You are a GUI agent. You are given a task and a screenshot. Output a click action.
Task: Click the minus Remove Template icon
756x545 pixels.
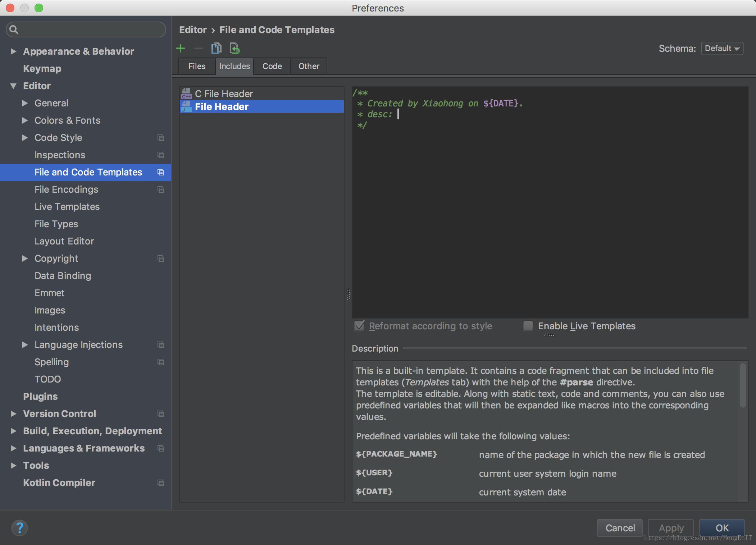click(198, 48)
